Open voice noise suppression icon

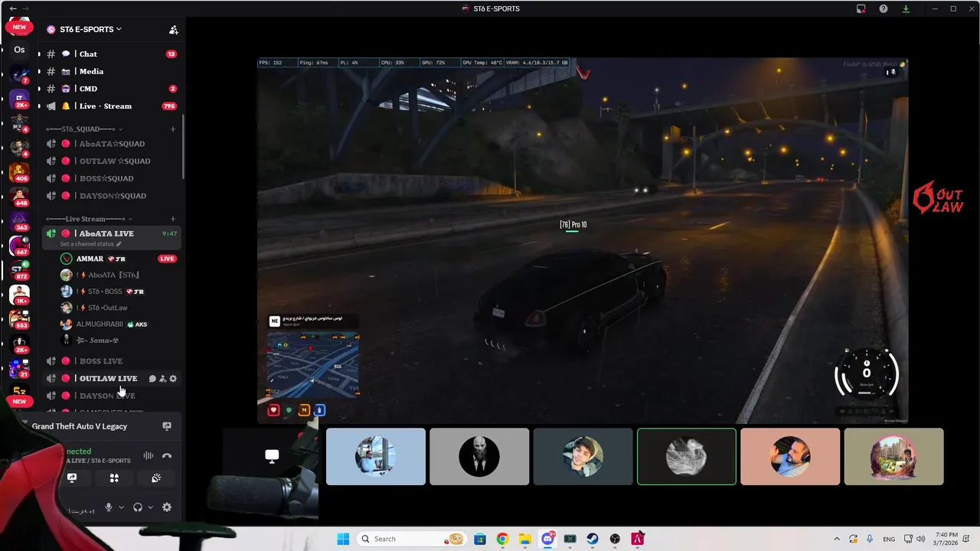tap(149, 456)
